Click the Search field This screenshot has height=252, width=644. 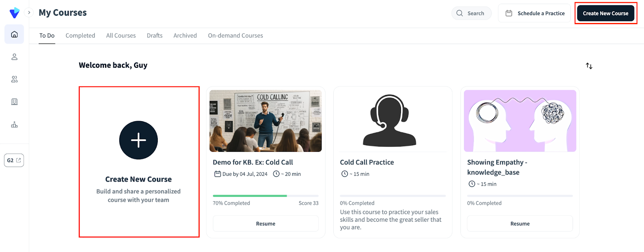point(471,13)
